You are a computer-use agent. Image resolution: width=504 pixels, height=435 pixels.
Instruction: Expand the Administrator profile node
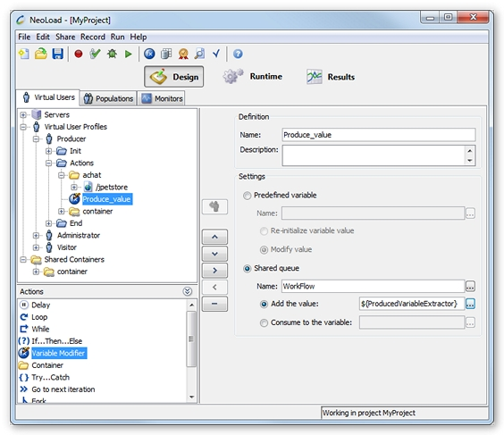[x=36, y=236]
